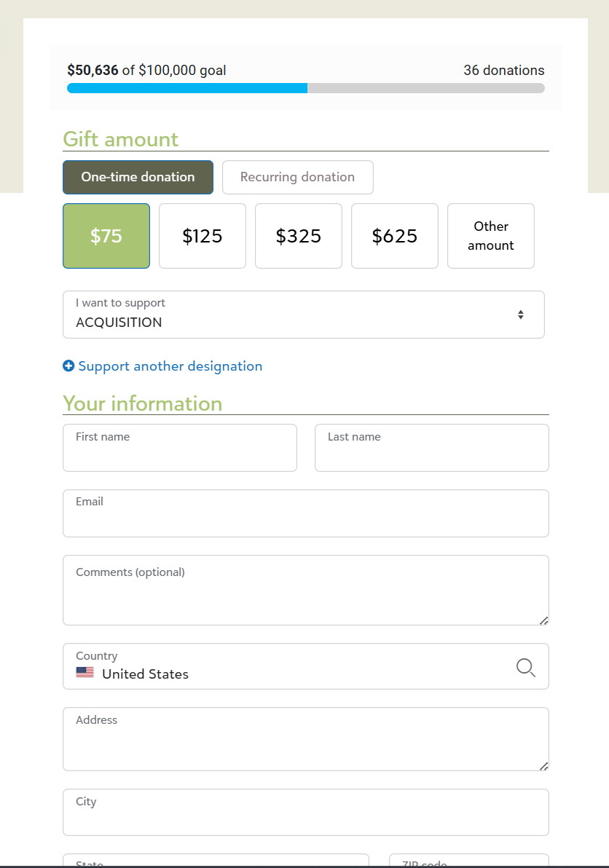Click the magnifier icon in the Country field
The width and height of the screenshot is (609, 868).
click(x=525, y=667)
